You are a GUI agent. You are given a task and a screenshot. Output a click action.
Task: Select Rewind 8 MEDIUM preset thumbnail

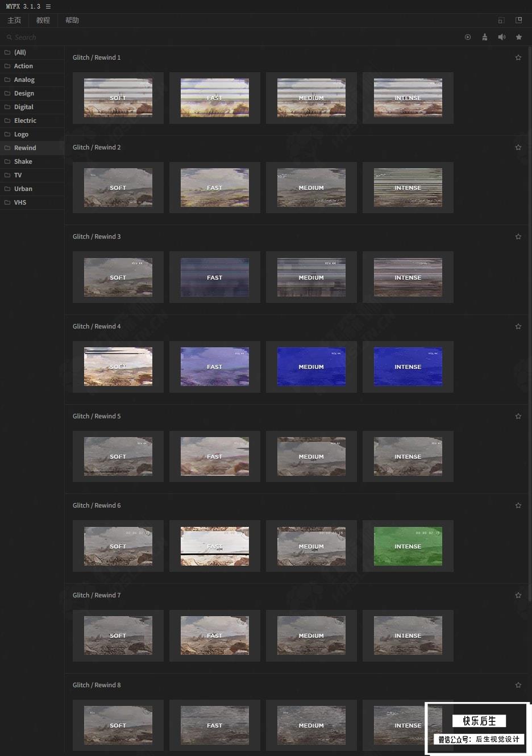(311, 725)
